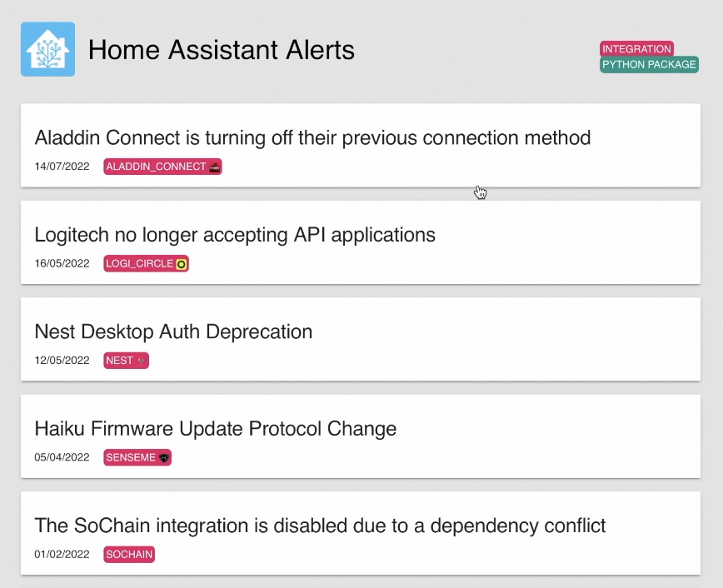Click the Google Nest icon in NEST tag
Viewport: 723px width, 588px height.
[x=142, y=361]
